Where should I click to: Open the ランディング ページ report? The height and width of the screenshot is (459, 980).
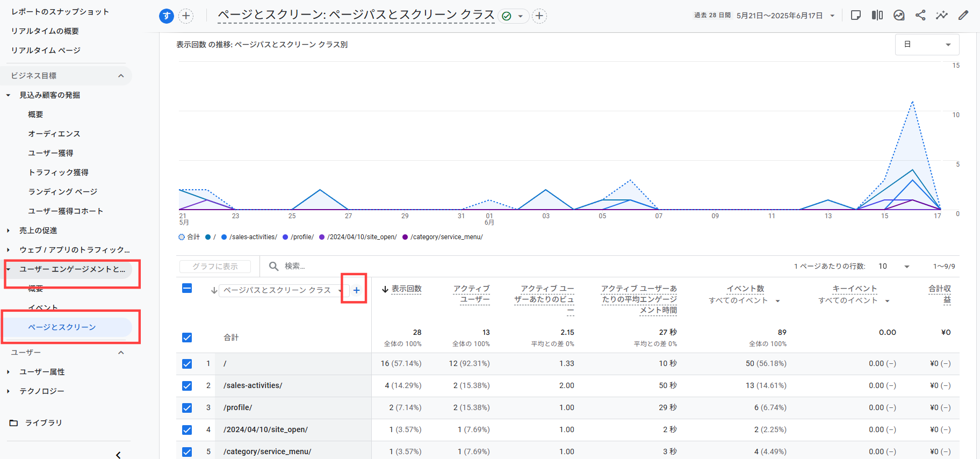pos(63,192)
